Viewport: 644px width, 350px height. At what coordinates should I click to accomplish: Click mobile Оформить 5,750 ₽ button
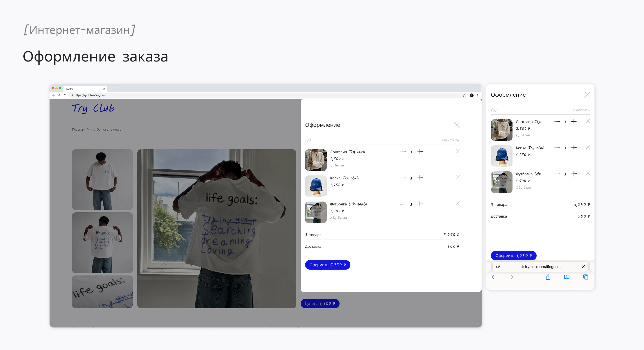click(513, 255)
